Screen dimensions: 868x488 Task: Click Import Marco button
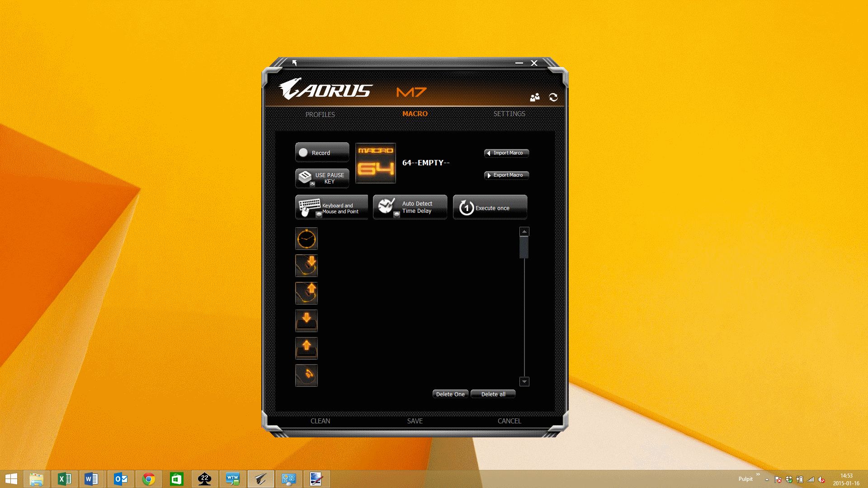tap(506, 153)
